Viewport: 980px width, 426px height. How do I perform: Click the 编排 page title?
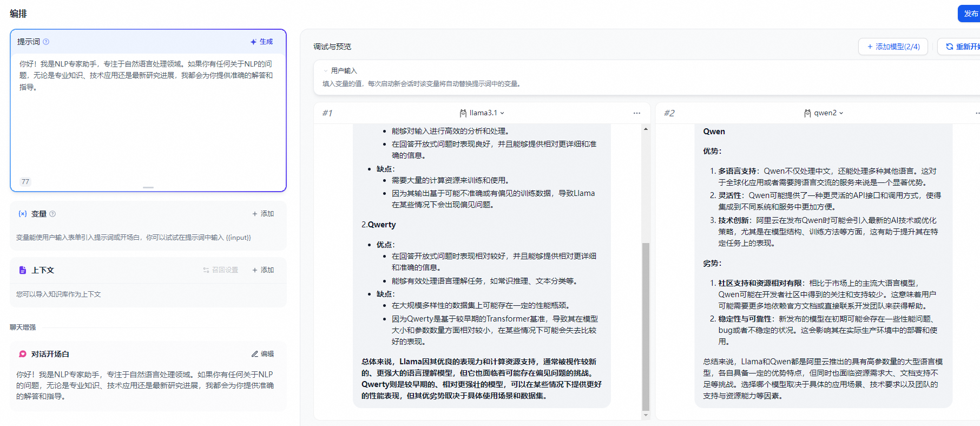18,14
